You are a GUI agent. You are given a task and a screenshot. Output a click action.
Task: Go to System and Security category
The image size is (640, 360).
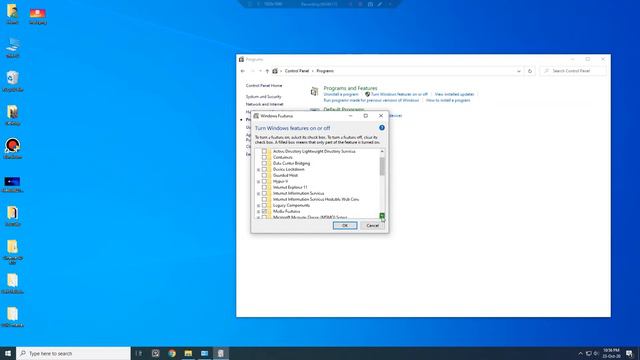(263, 97)
